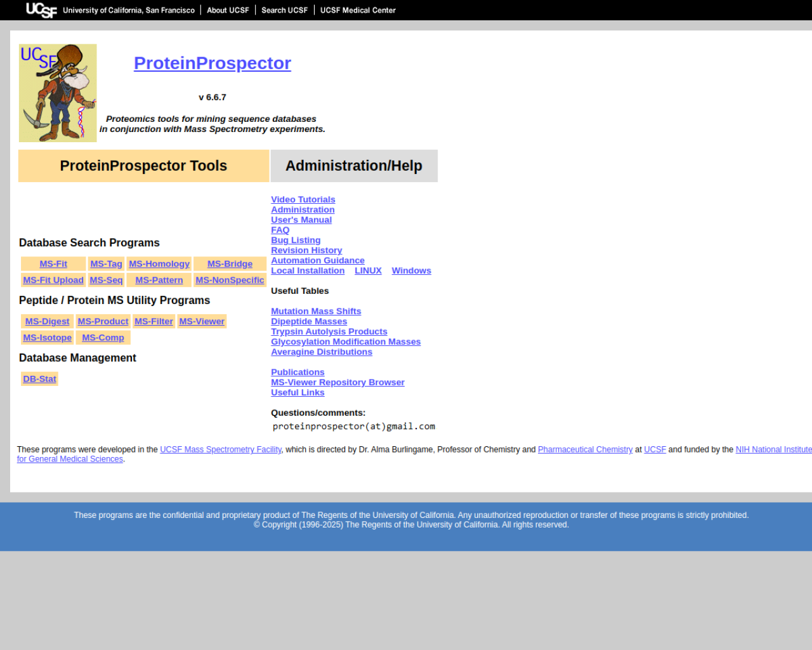
Task: Visit UCSF Mass Spectrometry Facility link
Action: [221, 449]
